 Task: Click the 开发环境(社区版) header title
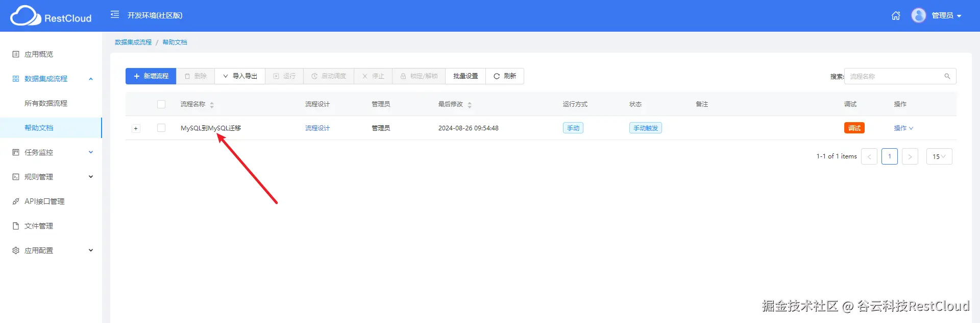click(x=155, y=15)
